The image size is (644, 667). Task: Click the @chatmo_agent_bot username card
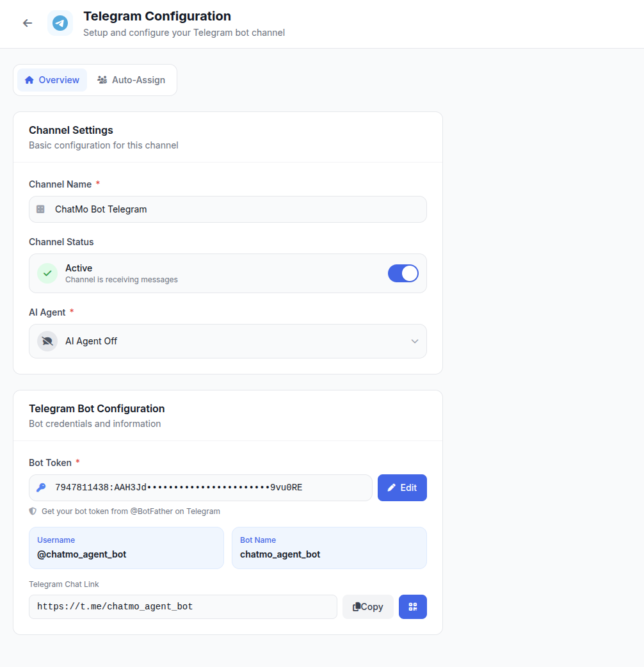coord(126,548)
